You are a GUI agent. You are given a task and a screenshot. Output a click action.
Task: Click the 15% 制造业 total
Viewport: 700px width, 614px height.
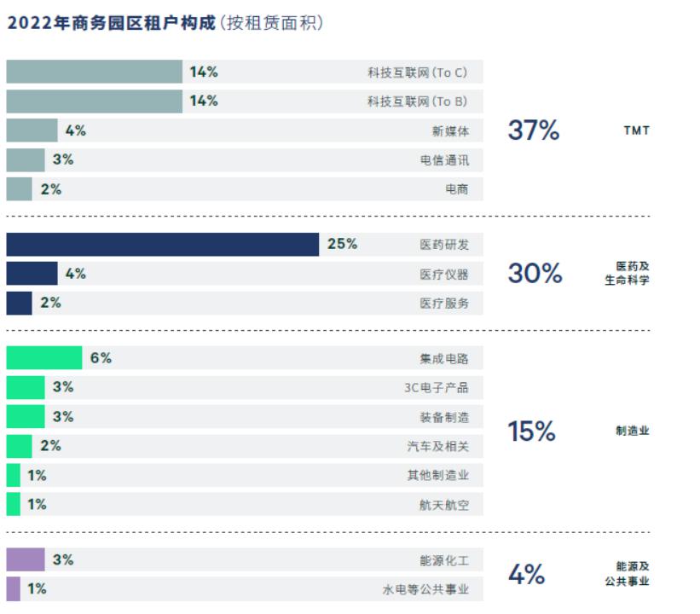[x=532, y=431]
